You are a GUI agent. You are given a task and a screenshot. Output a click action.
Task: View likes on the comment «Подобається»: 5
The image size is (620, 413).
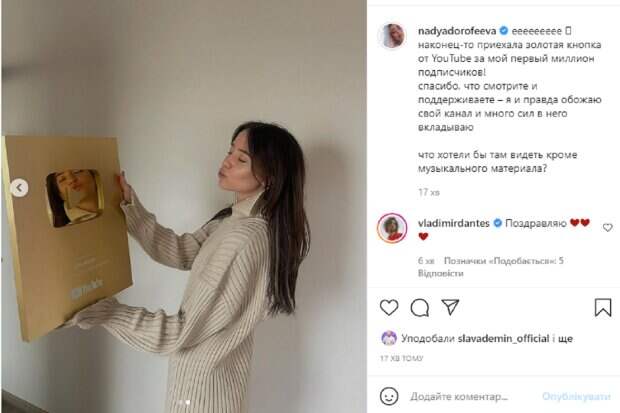tap(504, 261)
